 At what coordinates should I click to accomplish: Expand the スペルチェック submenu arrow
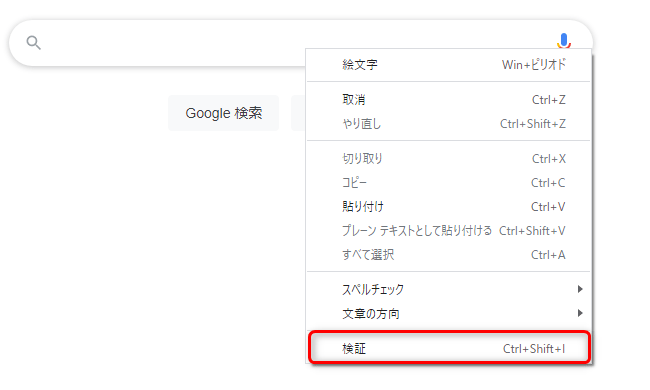click(x=580, y=289)
